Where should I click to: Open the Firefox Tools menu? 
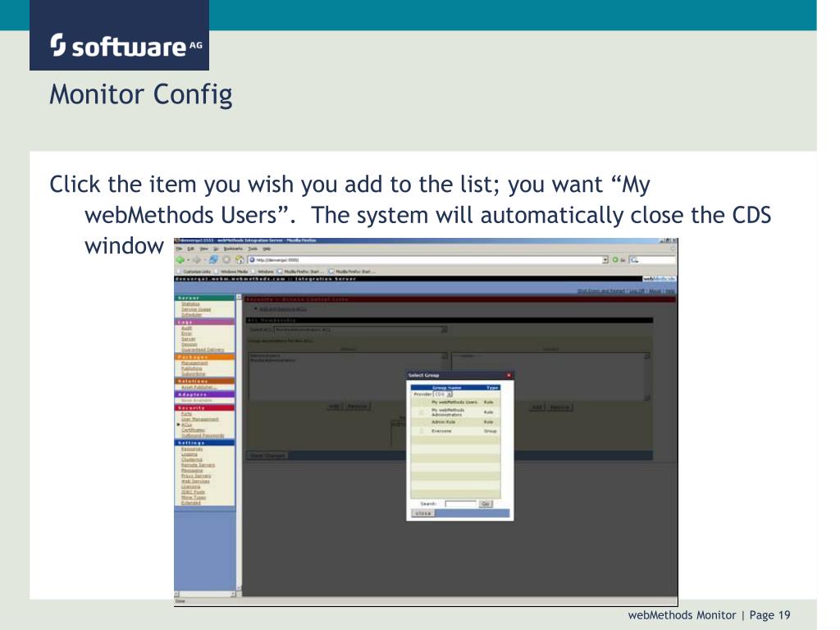pyautogui.click(x=253, y=249)
